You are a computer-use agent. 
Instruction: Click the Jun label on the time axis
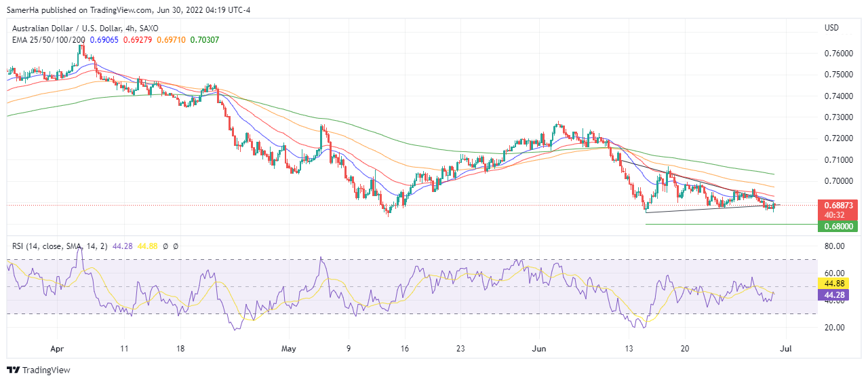(x=539, y=349)
